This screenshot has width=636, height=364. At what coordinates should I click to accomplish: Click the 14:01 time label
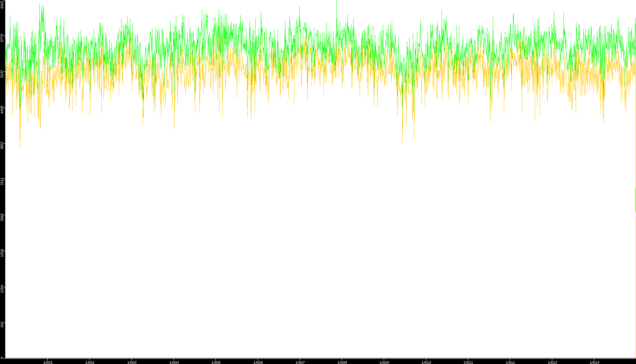[x=48, y=362]
